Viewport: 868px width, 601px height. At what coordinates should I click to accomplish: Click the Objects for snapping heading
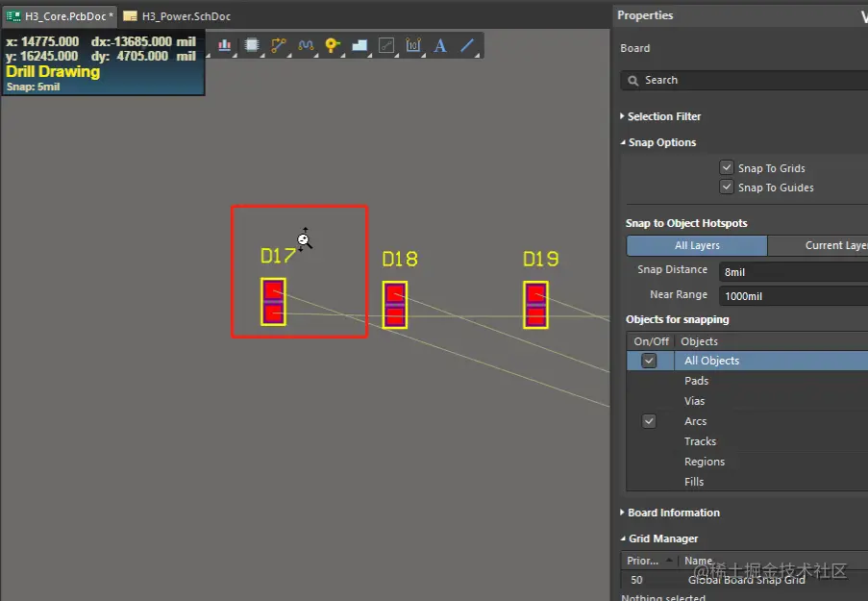click(x=678, y=319)
